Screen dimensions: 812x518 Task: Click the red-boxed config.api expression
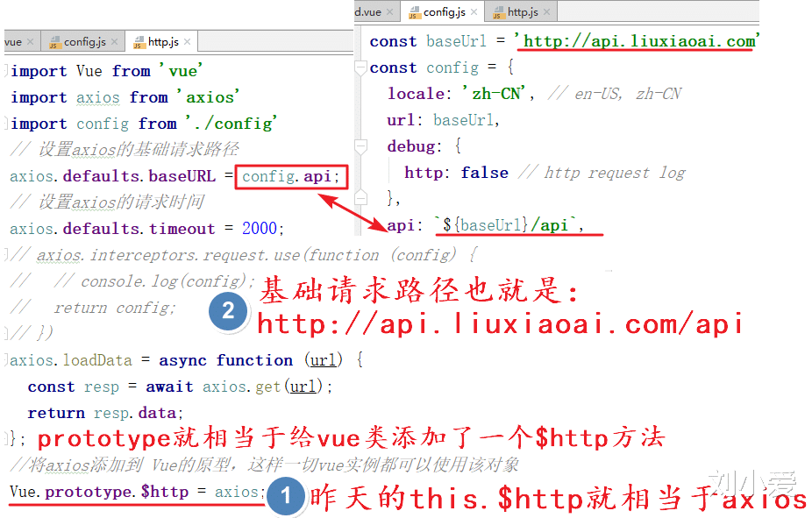click(291, 176)
